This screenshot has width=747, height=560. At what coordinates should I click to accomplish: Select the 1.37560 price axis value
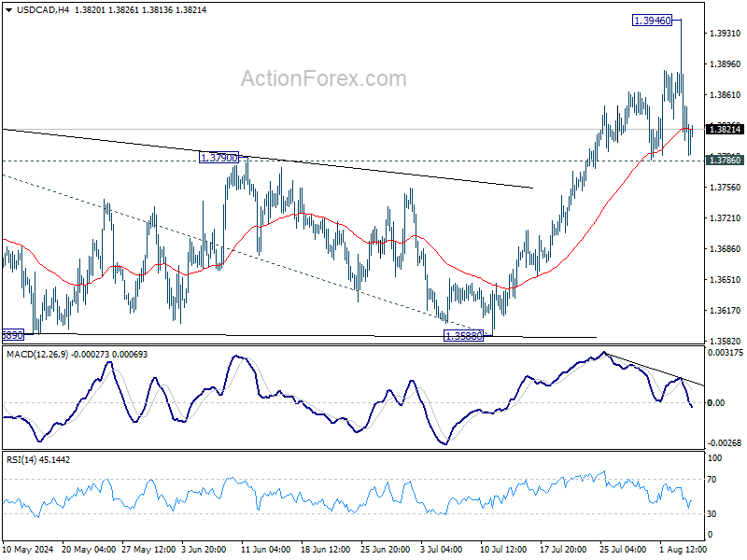point(726,188)
